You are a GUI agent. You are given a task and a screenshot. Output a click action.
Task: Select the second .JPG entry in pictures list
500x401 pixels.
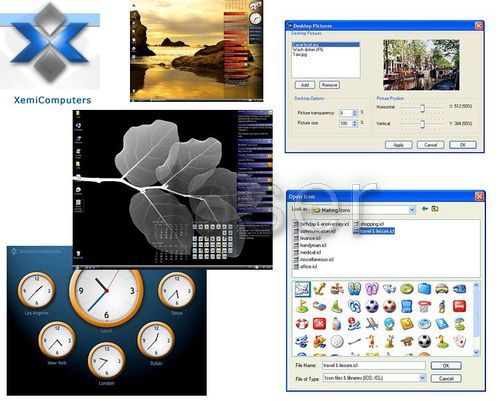(x=308, y=49)
